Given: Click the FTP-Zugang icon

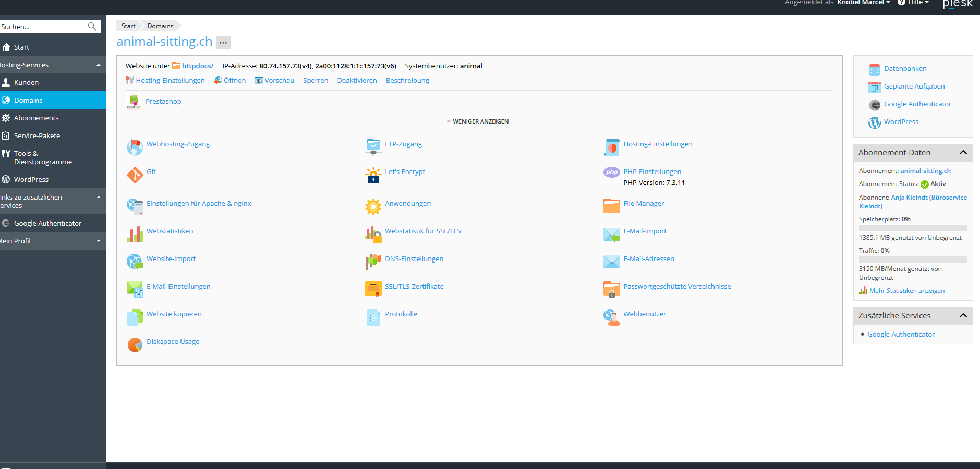Looking at the screenshot, I should pyautogui.click(x=373, y=147).
